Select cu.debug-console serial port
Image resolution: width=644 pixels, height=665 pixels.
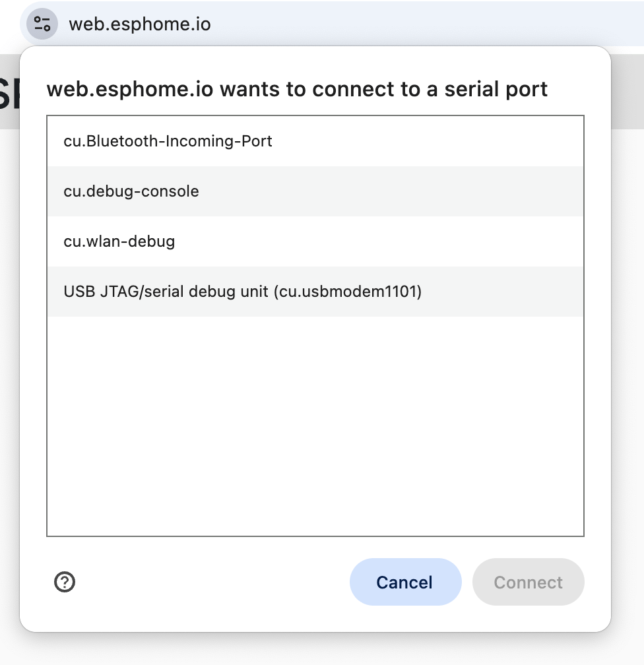[315, 191]
